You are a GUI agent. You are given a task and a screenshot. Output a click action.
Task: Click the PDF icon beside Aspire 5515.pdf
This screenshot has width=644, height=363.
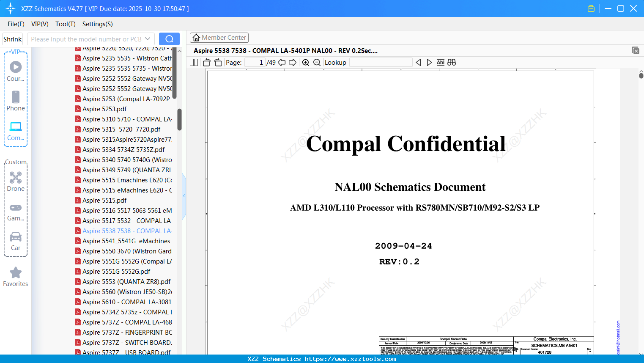(x=78, y=200)
